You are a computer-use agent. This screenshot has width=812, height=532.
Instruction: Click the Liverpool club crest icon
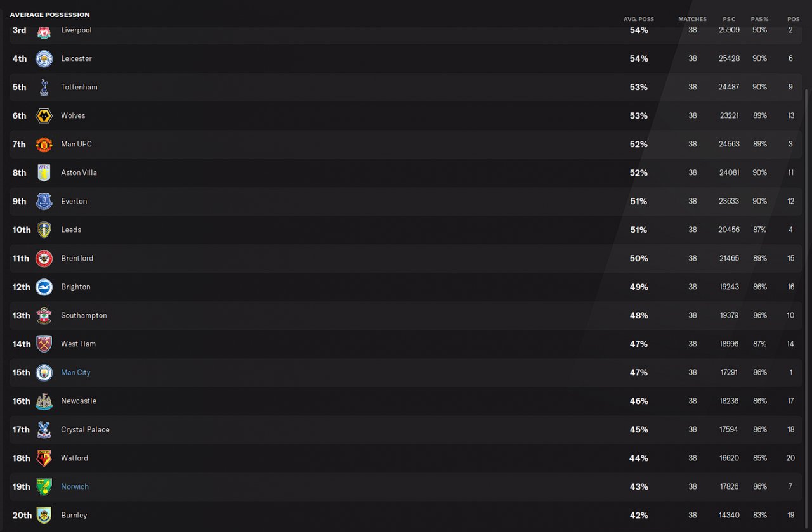click(x=44, y=32)
